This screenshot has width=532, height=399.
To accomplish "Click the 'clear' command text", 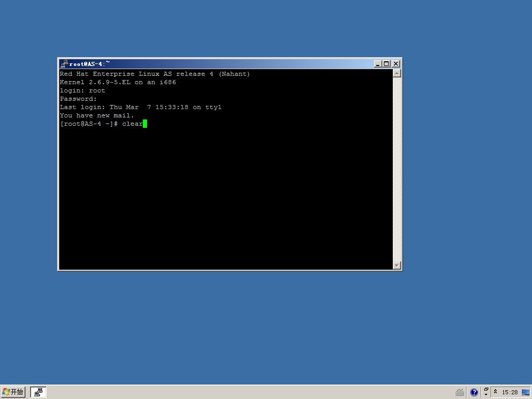I will pyautogui.click(x=132, y=124).
